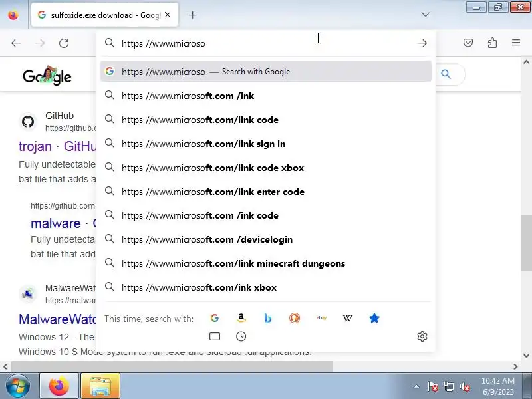Viewport: 532px width, 399px height.
Task: Open the MalwareWatch result title link
Action: pos(57,319)
